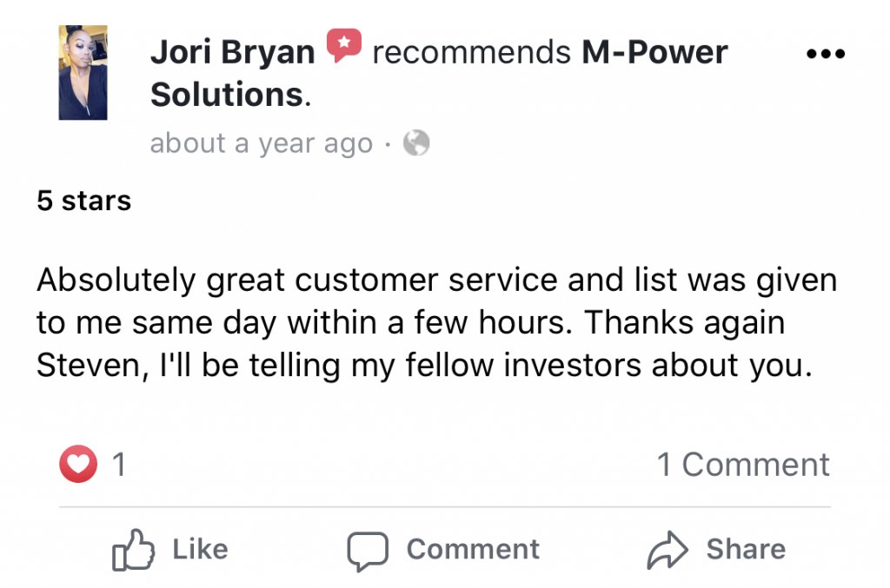Open the three-dot post options menu
The height and width of the screenshot is (588, 890).
coord(826,54)
